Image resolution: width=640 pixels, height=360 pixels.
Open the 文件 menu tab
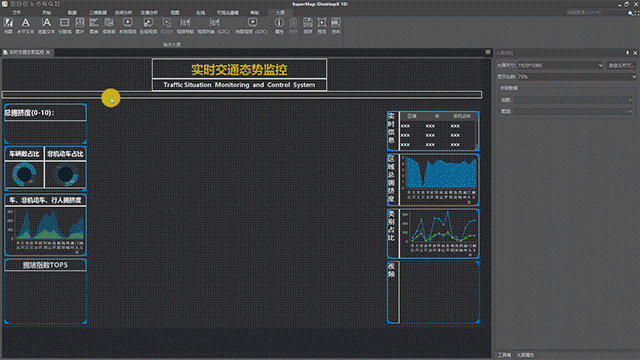tap(16, 13)
